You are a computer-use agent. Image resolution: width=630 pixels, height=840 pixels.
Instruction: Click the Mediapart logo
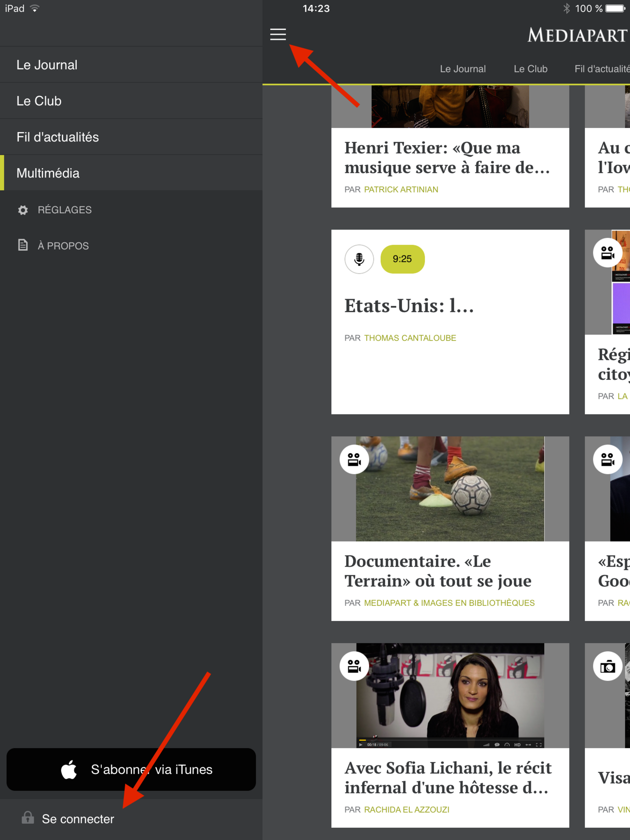click(x=578, y=35)
